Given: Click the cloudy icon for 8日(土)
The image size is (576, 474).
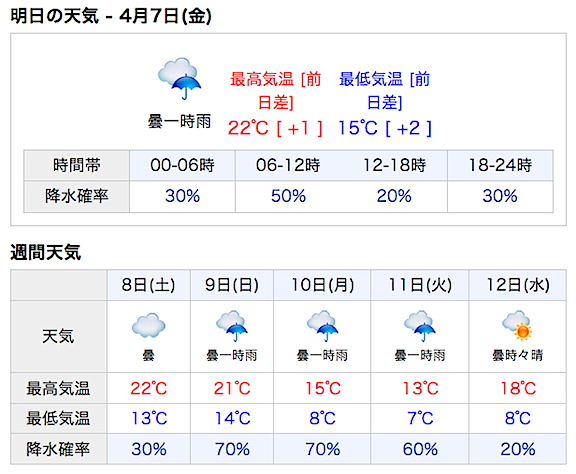Looking at the screenshot, I should click(x=148, y=325).
